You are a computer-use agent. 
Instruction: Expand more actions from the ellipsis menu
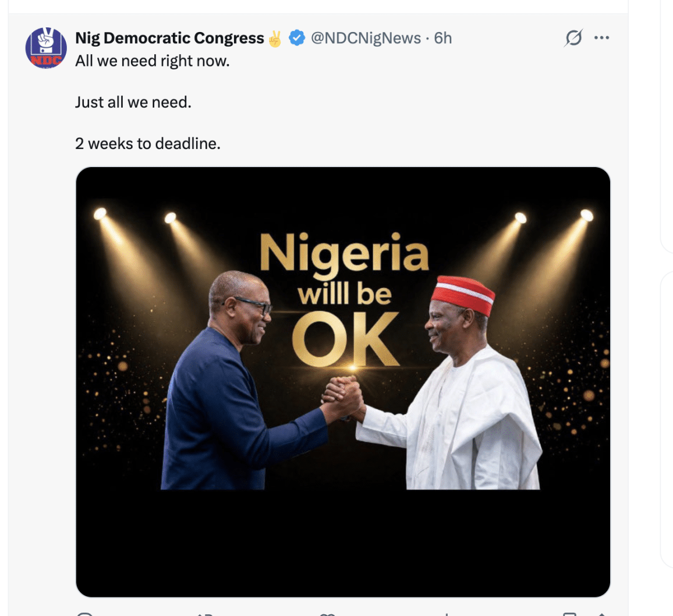click(x=603, y=37)
